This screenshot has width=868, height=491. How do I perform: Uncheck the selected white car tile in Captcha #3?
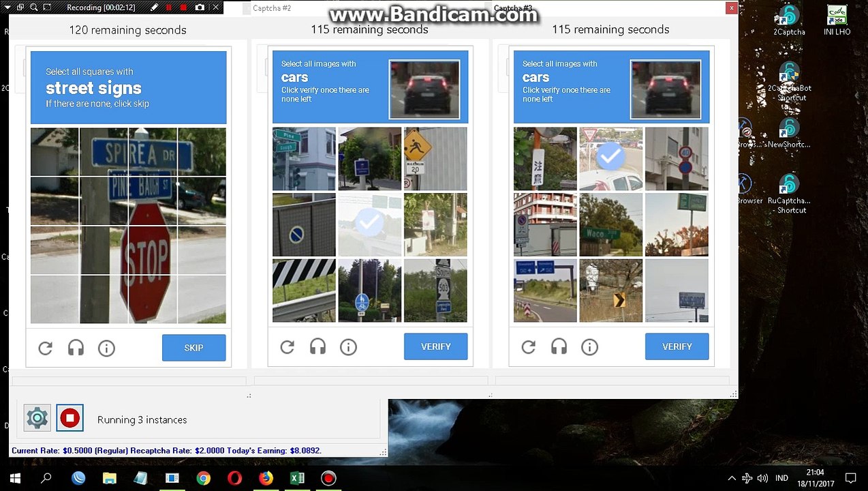(610, 158)
